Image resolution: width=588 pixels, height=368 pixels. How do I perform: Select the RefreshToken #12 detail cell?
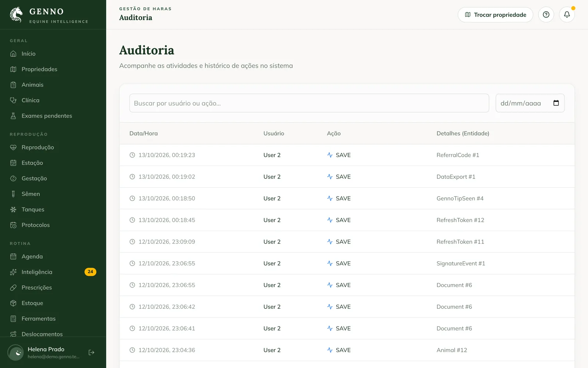point(460,220)
